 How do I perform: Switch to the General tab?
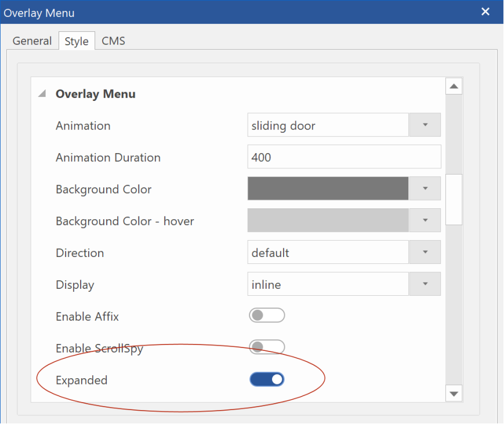click(x=32, y=41)
